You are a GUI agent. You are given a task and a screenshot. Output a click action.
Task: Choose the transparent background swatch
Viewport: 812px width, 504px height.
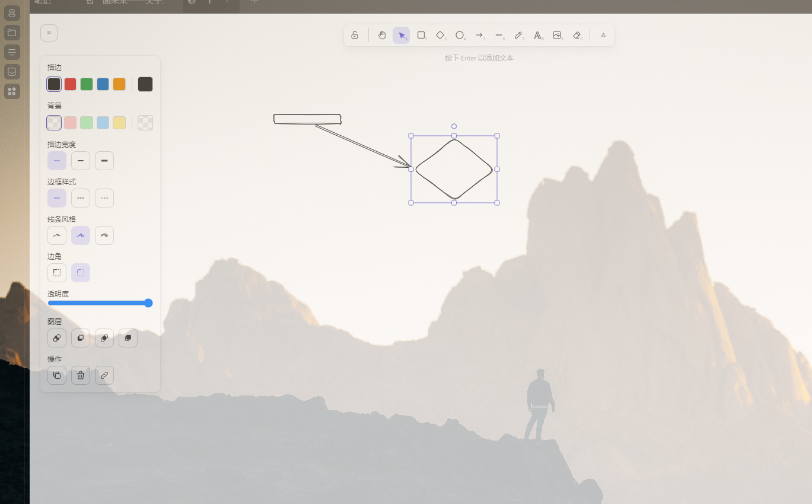pos(54,123)
